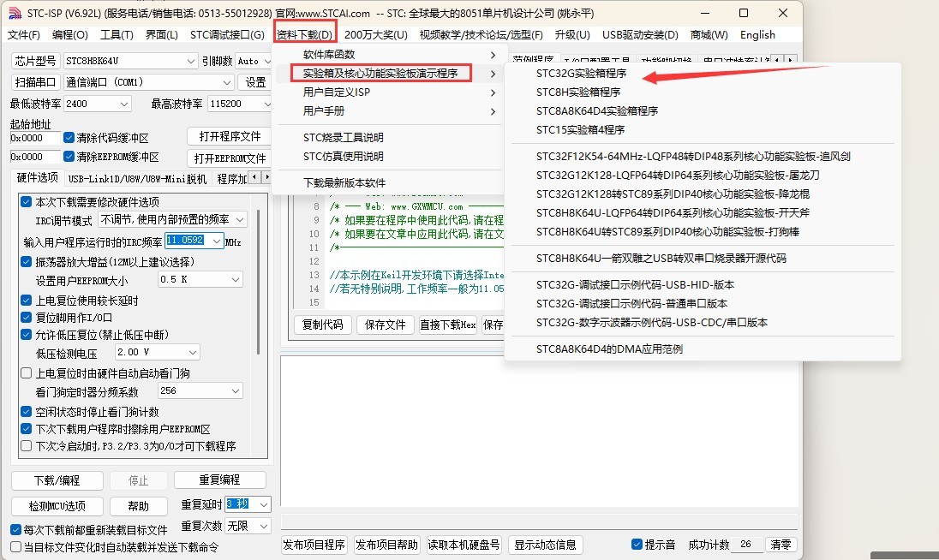Open the 升级(U) menu
The width and height of the screenshot is (939, 560).
[x=572, y=35]
